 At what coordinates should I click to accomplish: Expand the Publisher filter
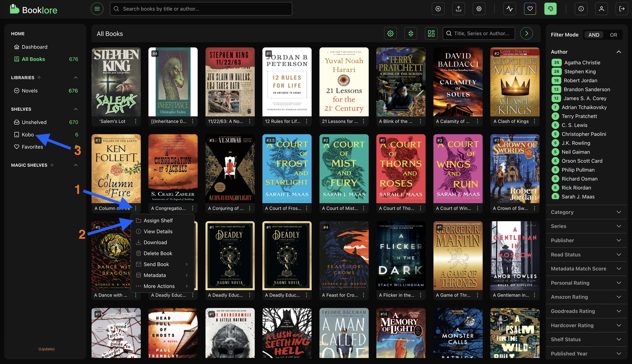(586, 241)
